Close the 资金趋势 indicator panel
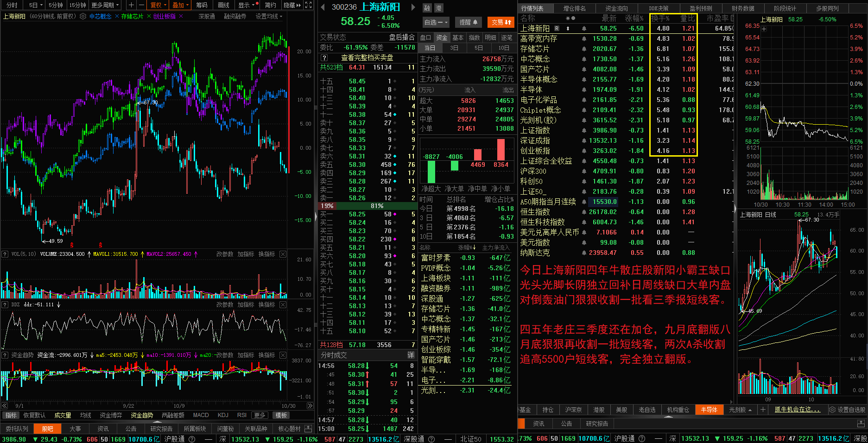Screen dimensions: 868x443 coord(283,355)
